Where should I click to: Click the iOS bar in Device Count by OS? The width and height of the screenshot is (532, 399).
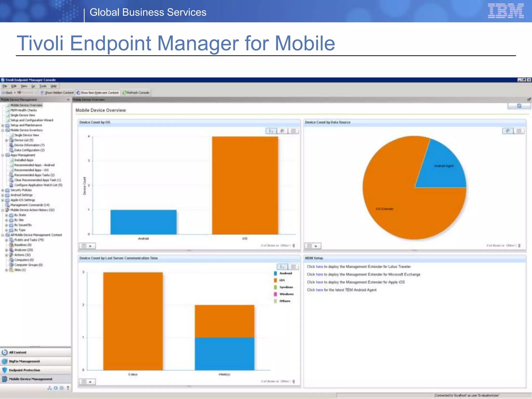click(x=245, y=185)
